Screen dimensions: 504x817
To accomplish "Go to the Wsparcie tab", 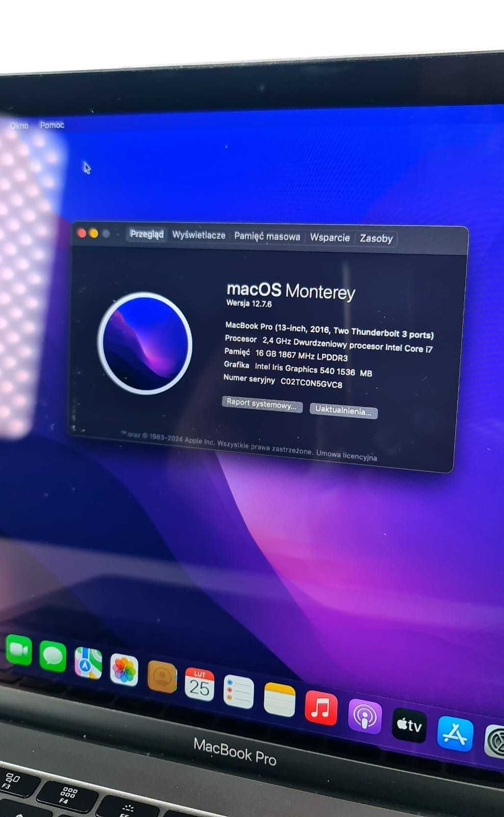I will [x=330, y=237].
